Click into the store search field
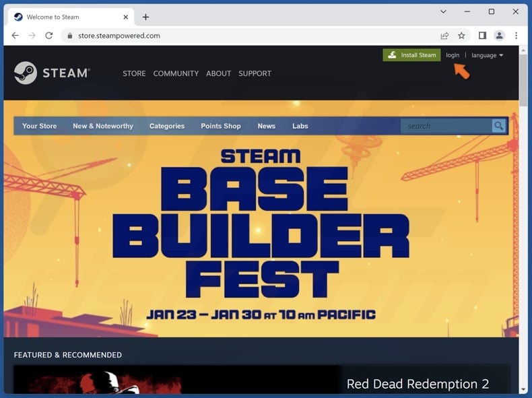 [x=446, y=126]
